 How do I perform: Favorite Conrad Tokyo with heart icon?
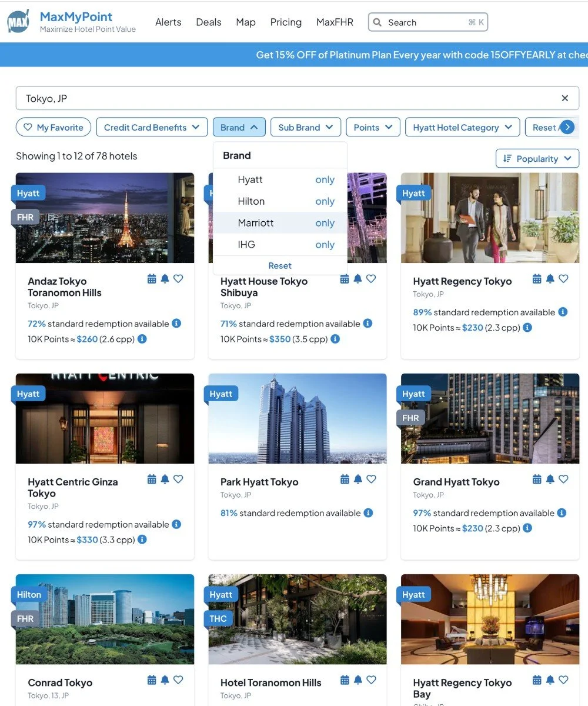pyautogui.click(x=178, y=680)
